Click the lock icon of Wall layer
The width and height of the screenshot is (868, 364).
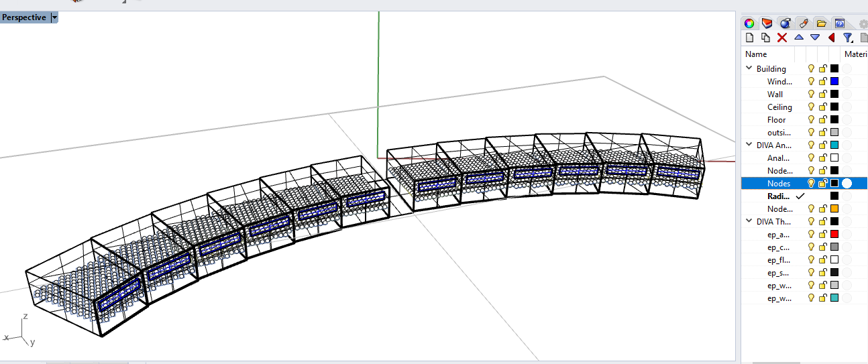[822, 94]
